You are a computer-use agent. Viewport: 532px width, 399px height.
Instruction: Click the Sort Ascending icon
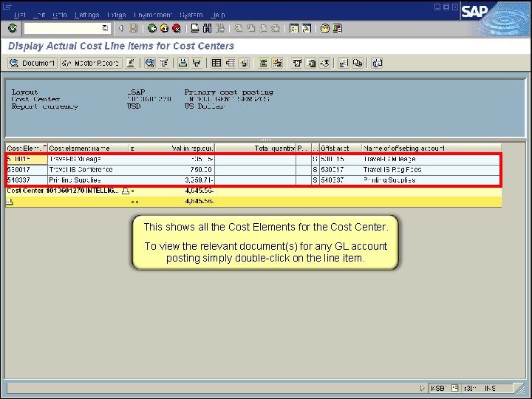tap(183, 63)
